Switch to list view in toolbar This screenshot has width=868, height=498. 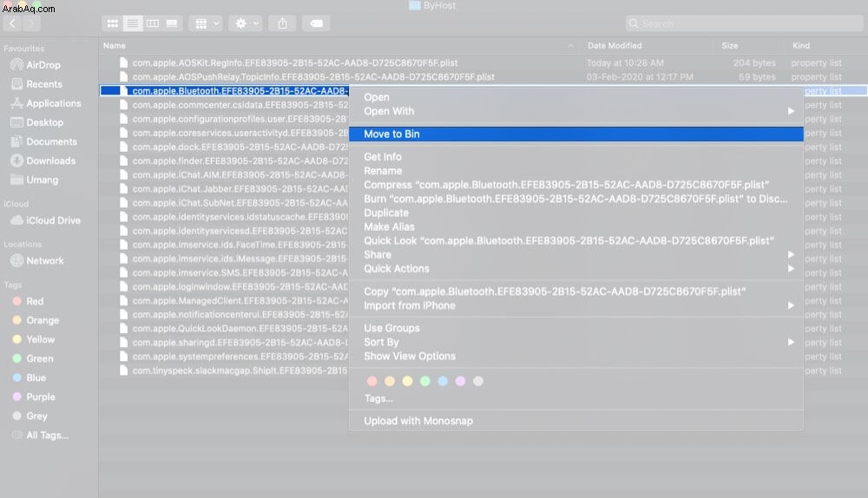132,23
